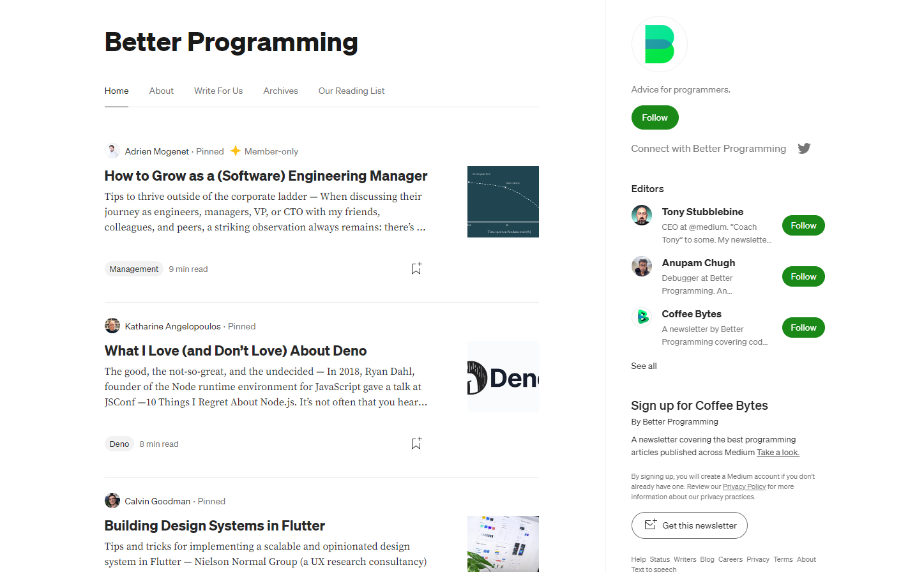Click the Tony Stubblebine editor name
This screenshot has height=572, width=924.
[x=702, y=212]
